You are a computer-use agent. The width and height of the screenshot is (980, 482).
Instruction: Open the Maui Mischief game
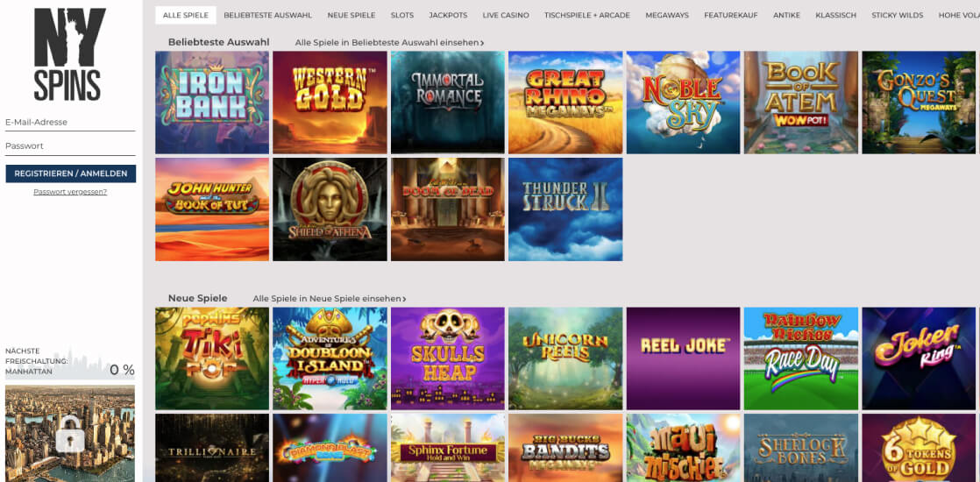click(683, 448)
